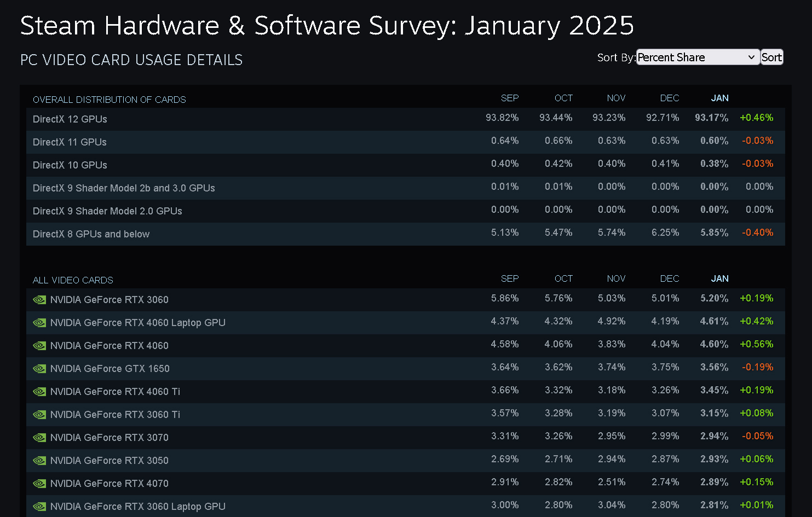Click the 6.25% December value for DirectX 8
This screenshot has height=517, width=812.
point(665,233)
